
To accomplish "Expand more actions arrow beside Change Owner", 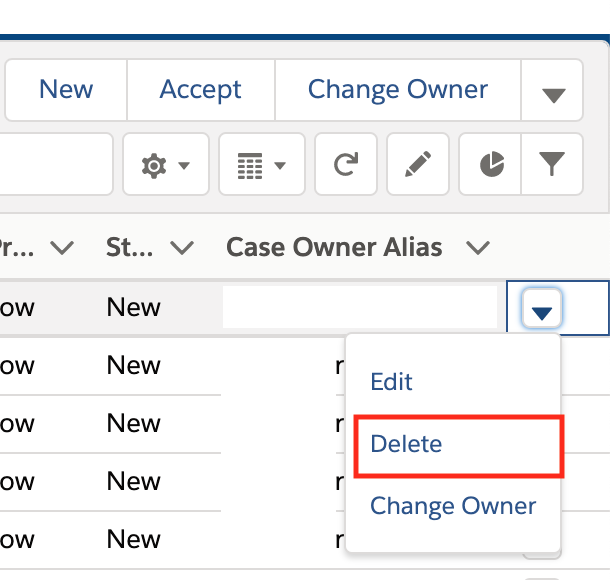I will [x=553, y=94].
